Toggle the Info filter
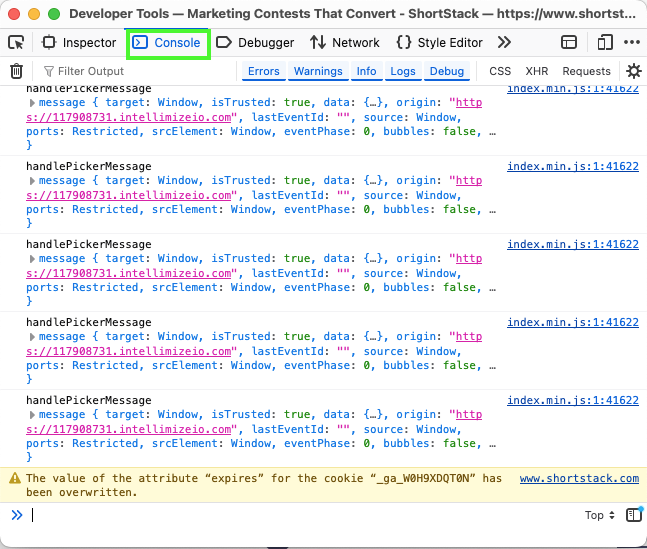 (366, 71)
